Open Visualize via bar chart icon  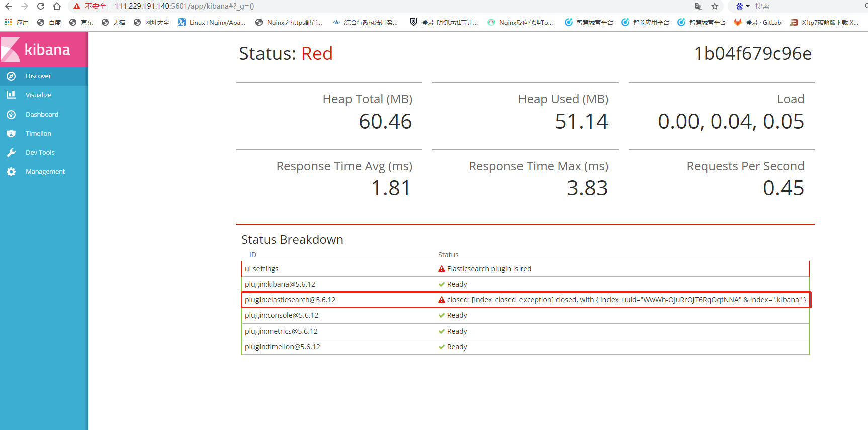point(11,95)
